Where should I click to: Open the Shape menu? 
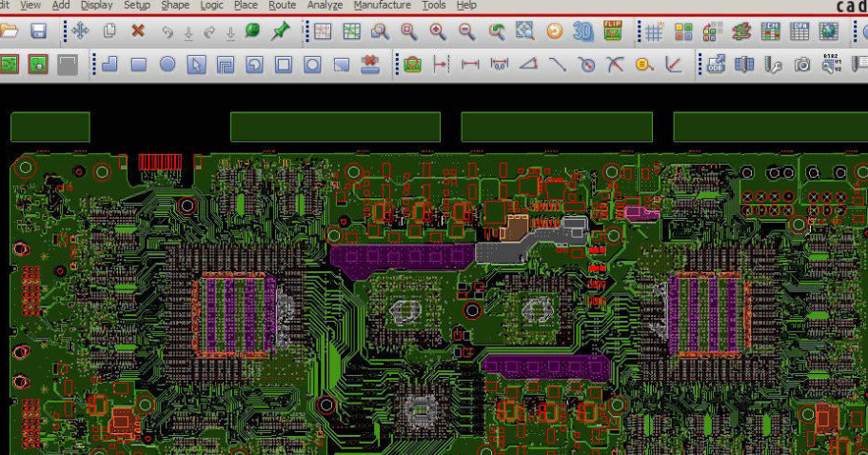pos(175,6)
